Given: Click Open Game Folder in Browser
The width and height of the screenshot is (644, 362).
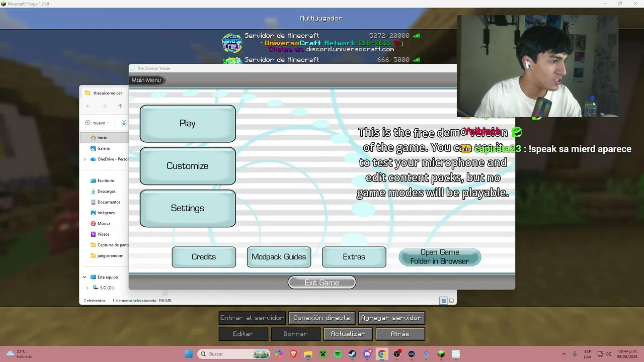Looking at the screenshot, I should [440, 257].
